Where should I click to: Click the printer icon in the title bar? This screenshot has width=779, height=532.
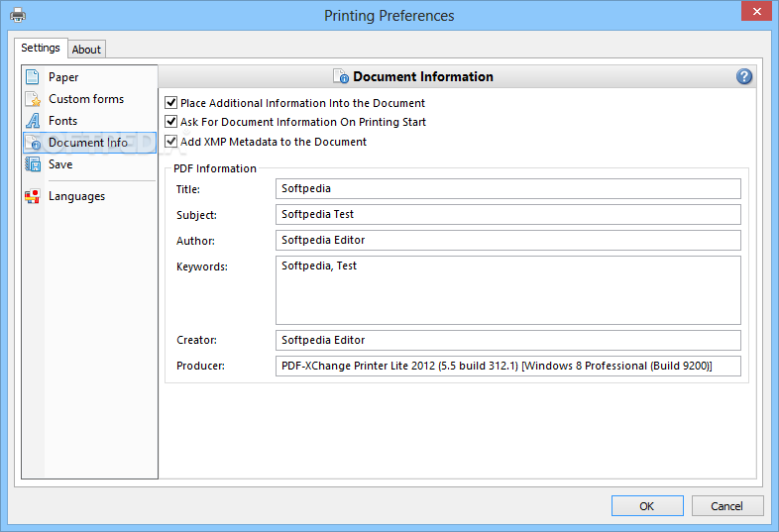[x=18, y=15]
